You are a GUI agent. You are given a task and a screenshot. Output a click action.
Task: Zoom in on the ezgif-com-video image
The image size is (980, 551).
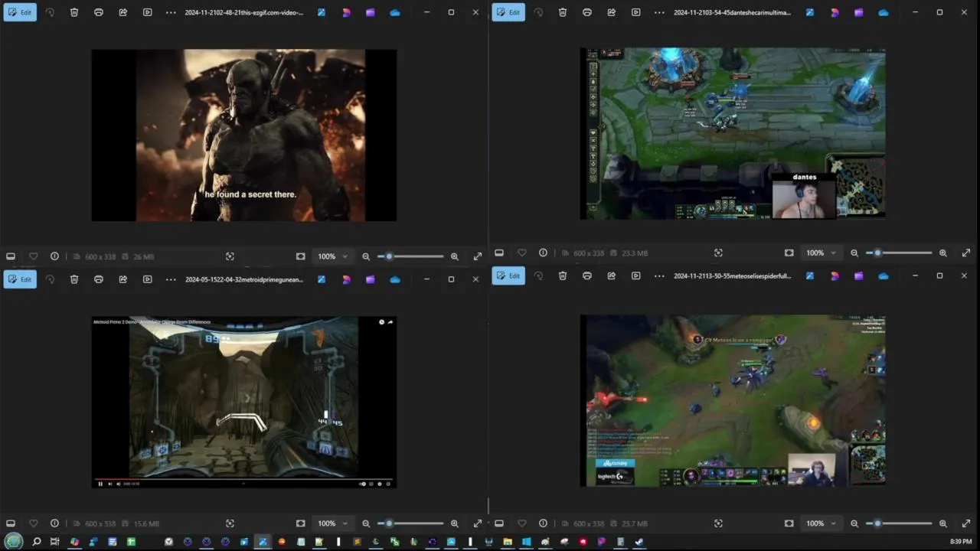coord(455,256)
